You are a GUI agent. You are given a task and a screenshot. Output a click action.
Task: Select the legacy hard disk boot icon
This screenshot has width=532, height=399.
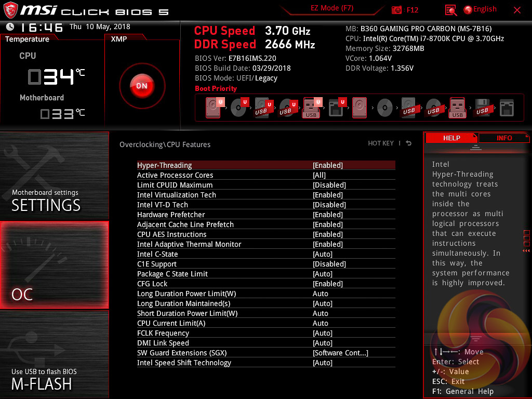point(360,108)
